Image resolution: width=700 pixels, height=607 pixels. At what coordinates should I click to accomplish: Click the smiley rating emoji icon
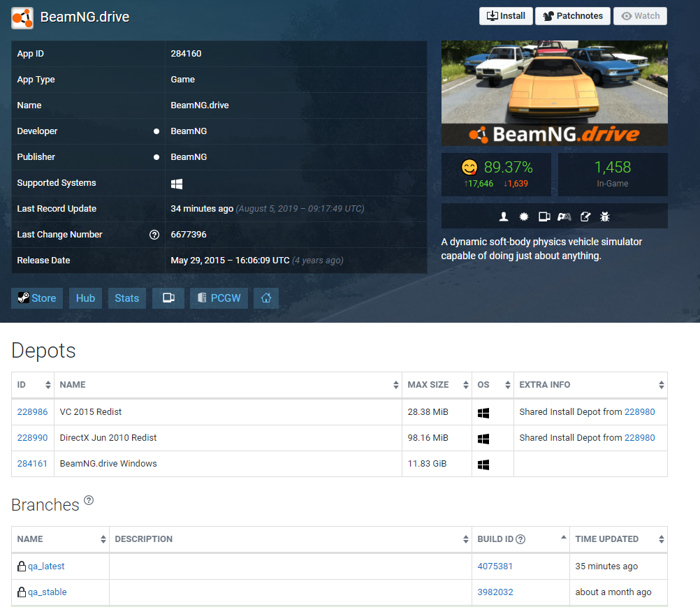(x=469, y=168)
